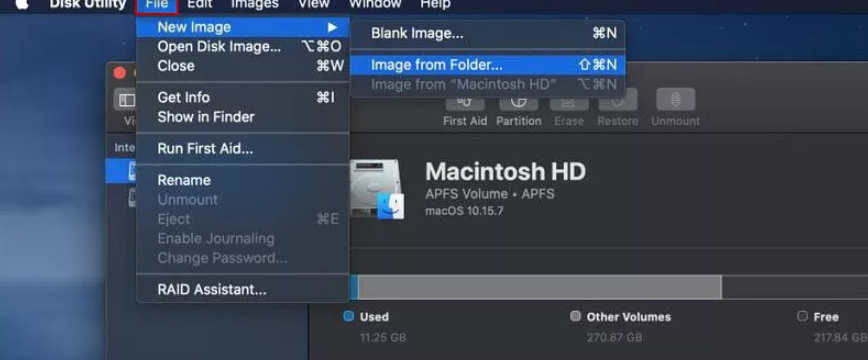
Task: Click the Unmount toolbar icon
Action: (675, 100)
